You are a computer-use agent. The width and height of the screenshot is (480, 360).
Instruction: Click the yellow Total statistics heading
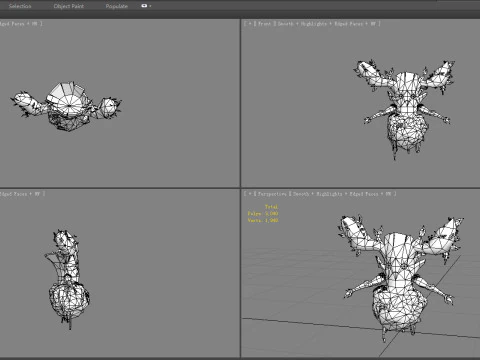pos(271,207)
